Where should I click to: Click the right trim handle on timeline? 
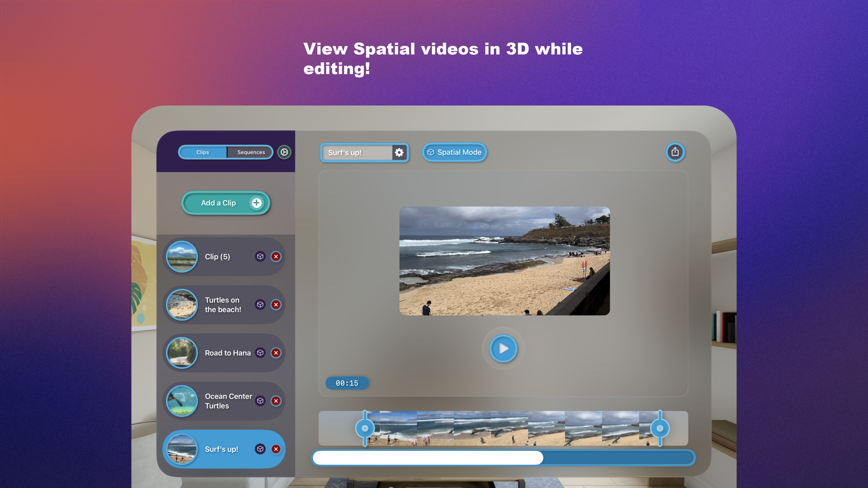(660, 428)
